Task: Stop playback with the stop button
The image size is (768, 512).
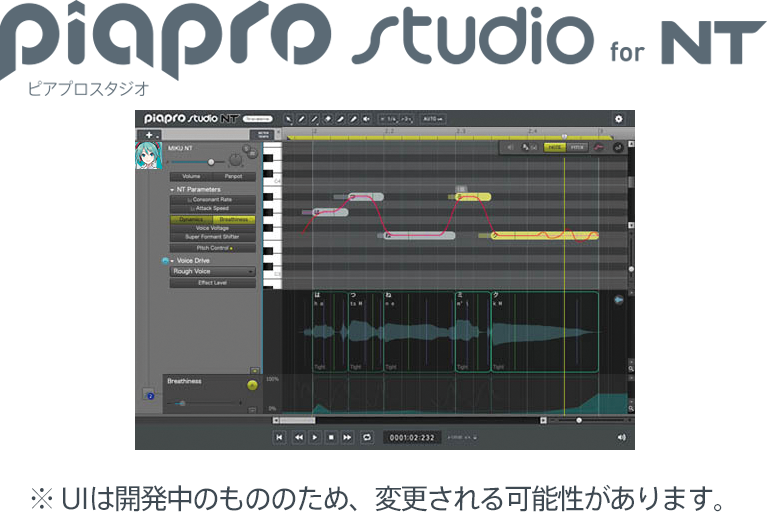Action: point(331,437)
